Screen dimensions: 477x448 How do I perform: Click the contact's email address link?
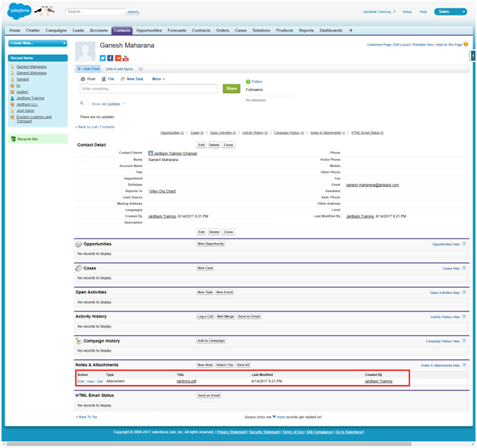point(372,185)
